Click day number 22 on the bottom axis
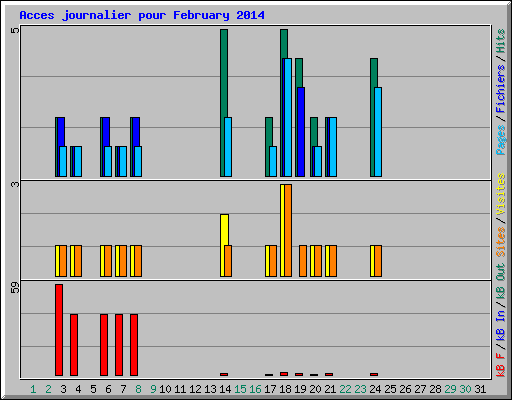 pyautogui.click(x=345, y=389)
